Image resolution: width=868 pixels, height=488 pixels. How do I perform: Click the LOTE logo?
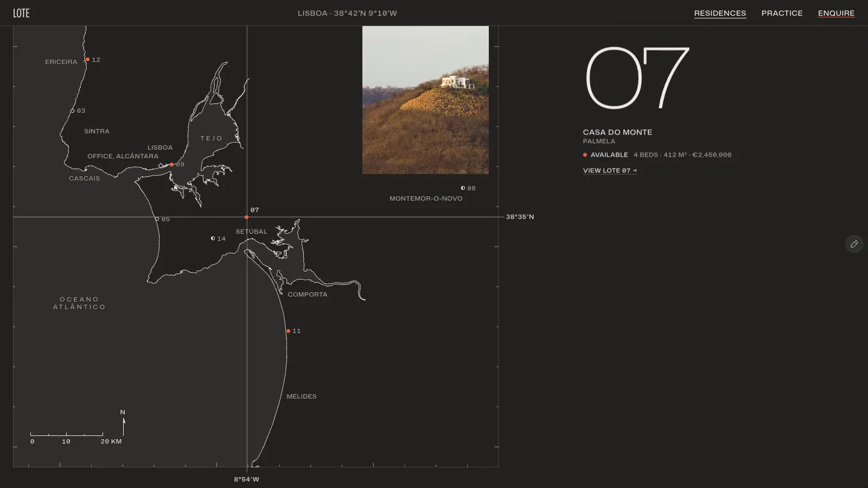point(21,13)
